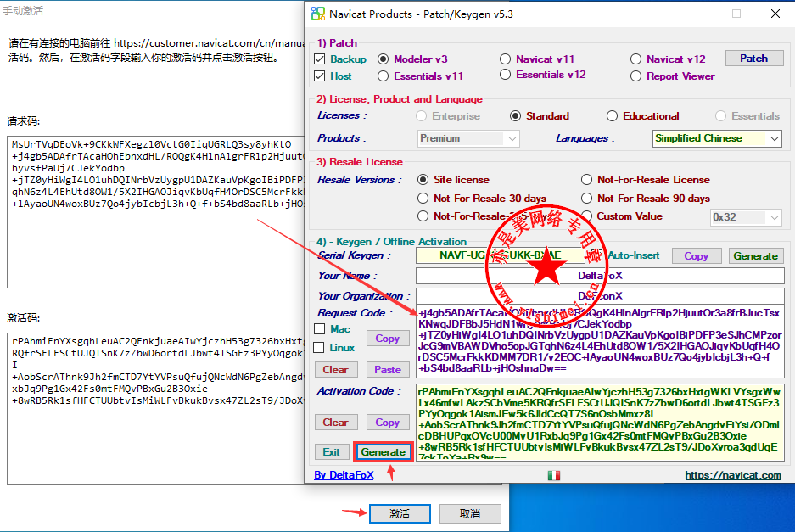Click the 激活码 text box in manual activation dialog
Screen dimensions: 795x532
[155, 409]
